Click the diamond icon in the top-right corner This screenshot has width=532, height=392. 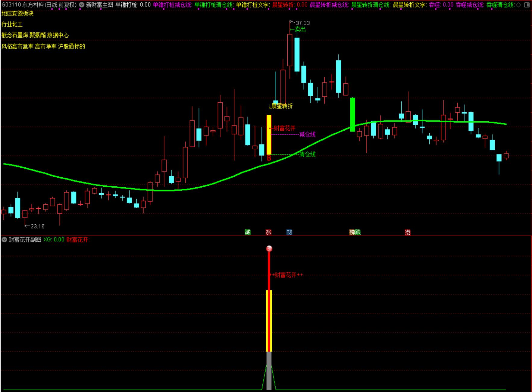[x=518, y=5]
